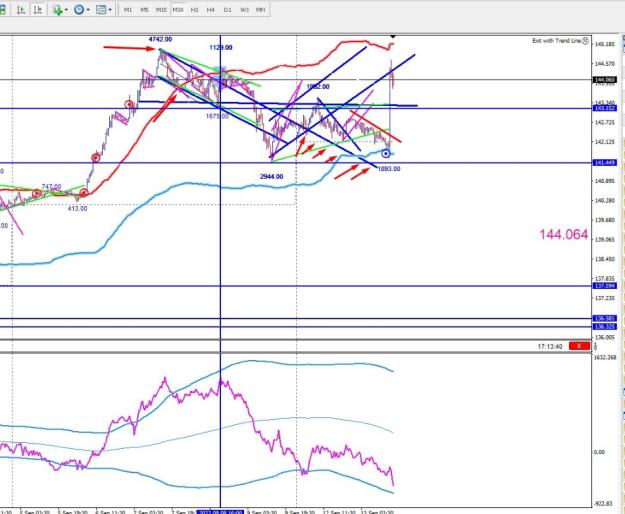Image resolution: width=625 pixels, height=514 pixels.
Task: Switch chart to H1 timeframe
Action: point(195,10)
